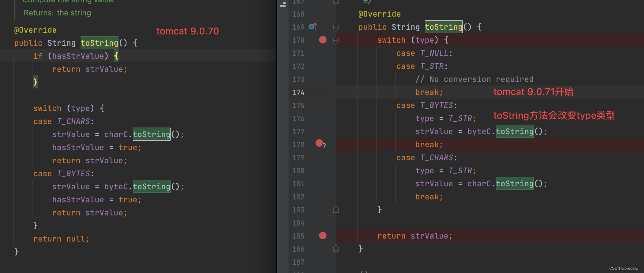Click 'return strValue;' on line 185
The width and height of the screenshot is (644, 273).
click(x=415, y=236)
